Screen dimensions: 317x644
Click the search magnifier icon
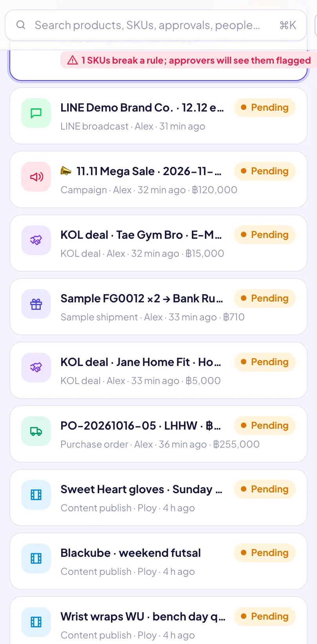point(21,25)
